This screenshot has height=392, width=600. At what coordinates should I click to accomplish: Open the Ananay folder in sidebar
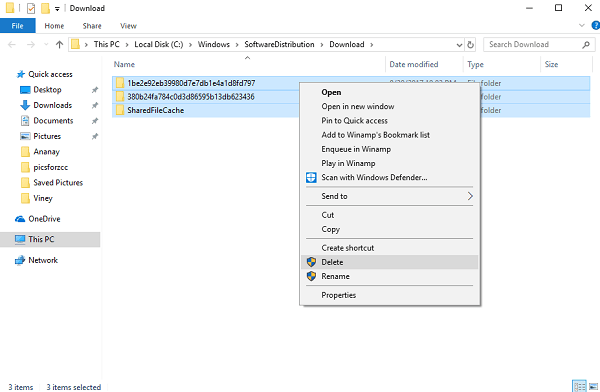(x=46, y=152)
